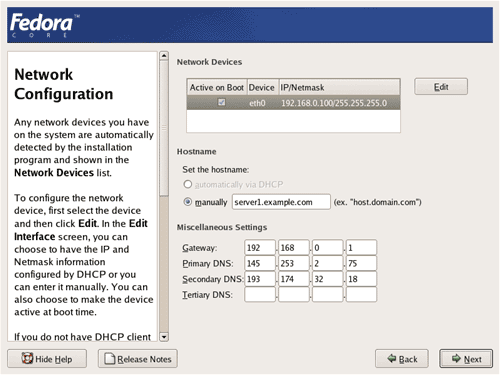This screenshot has height=375, width=500.
Task: Select the manually hostname radio option
Action: [188, 202]
